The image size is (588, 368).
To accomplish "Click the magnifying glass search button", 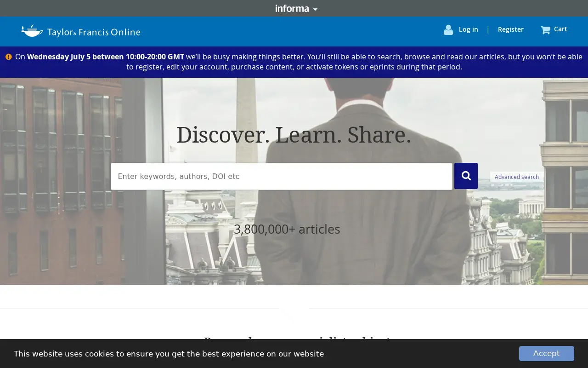I will [x=466, y=176].
